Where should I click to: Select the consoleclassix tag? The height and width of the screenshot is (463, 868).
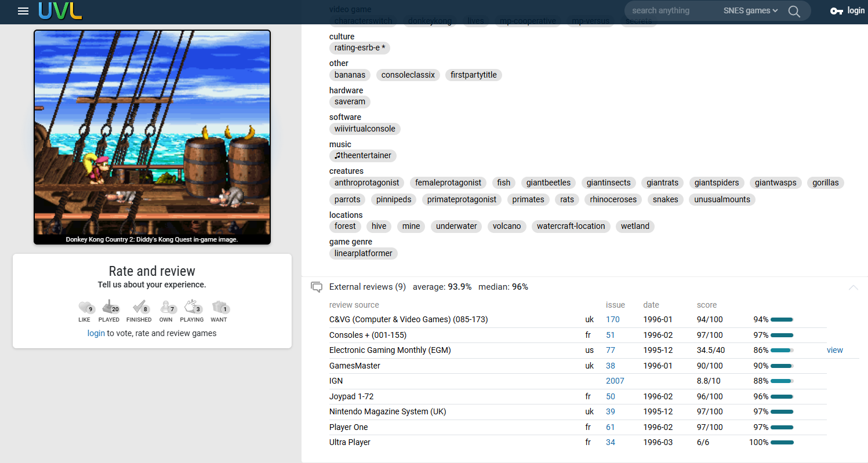tap(408, 75)
